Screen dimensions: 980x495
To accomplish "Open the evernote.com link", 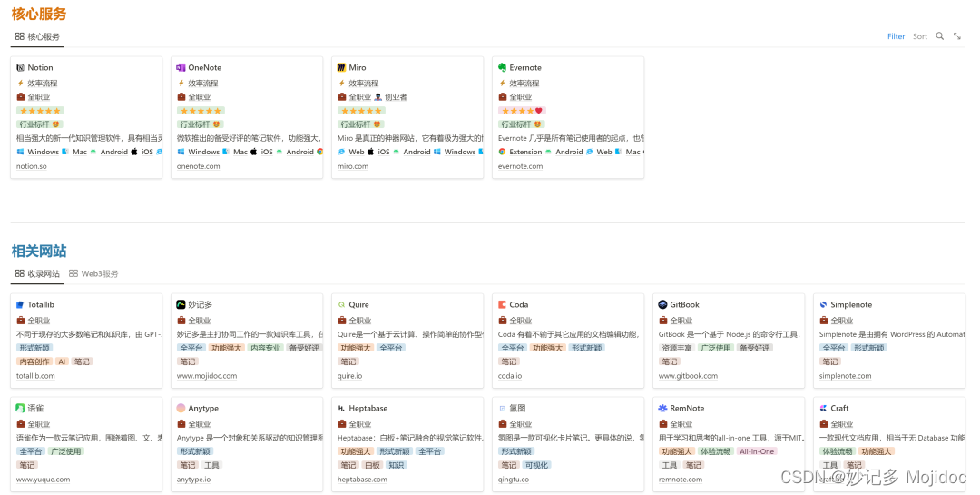I will tap(521, 166).
